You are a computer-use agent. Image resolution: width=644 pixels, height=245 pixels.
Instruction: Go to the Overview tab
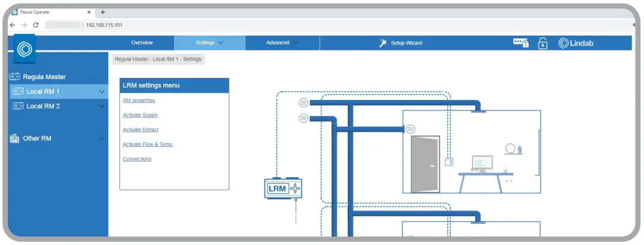tap(142, 43)
